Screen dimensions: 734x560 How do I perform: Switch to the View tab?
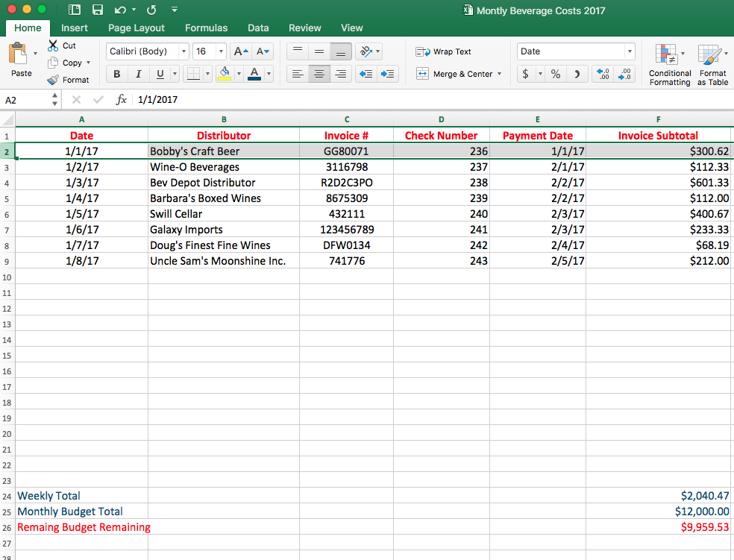[351, 28]
